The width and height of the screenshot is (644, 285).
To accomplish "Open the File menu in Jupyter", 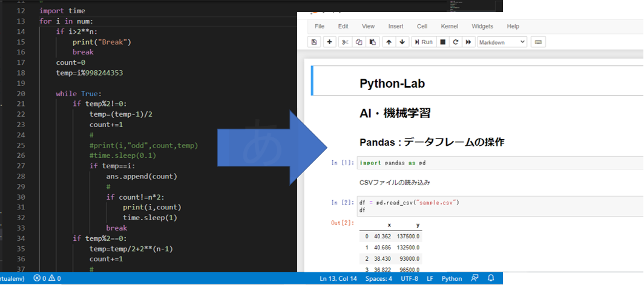I will point(320,26).
